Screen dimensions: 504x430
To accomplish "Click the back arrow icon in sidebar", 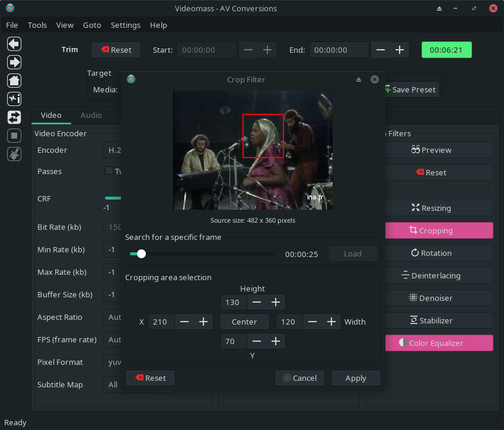I will point(14,44).
